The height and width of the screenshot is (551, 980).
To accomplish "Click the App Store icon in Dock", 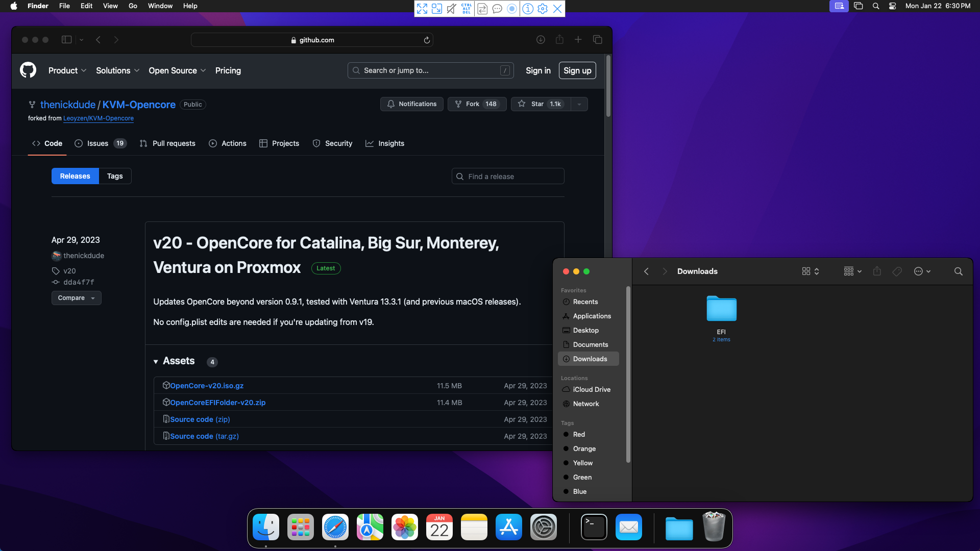I will pyautogui.click(x=509, y=527).
